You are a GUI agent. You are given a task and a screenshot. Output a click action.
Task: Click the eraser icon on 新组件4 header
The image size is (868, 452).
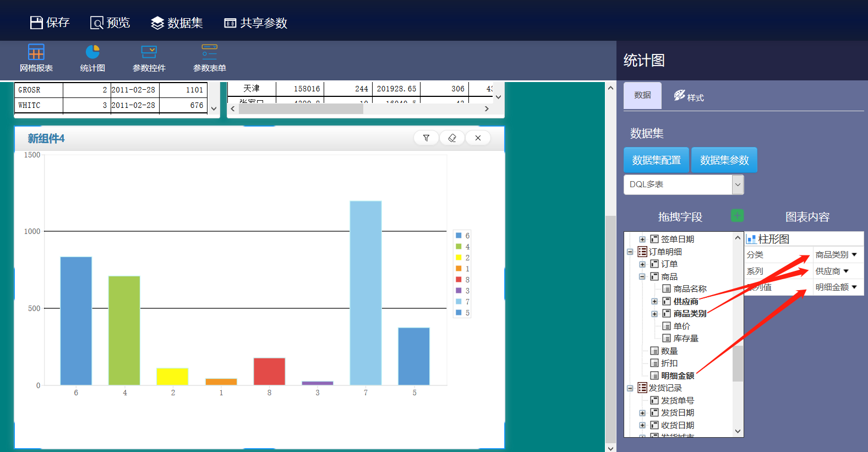[452, 138]
